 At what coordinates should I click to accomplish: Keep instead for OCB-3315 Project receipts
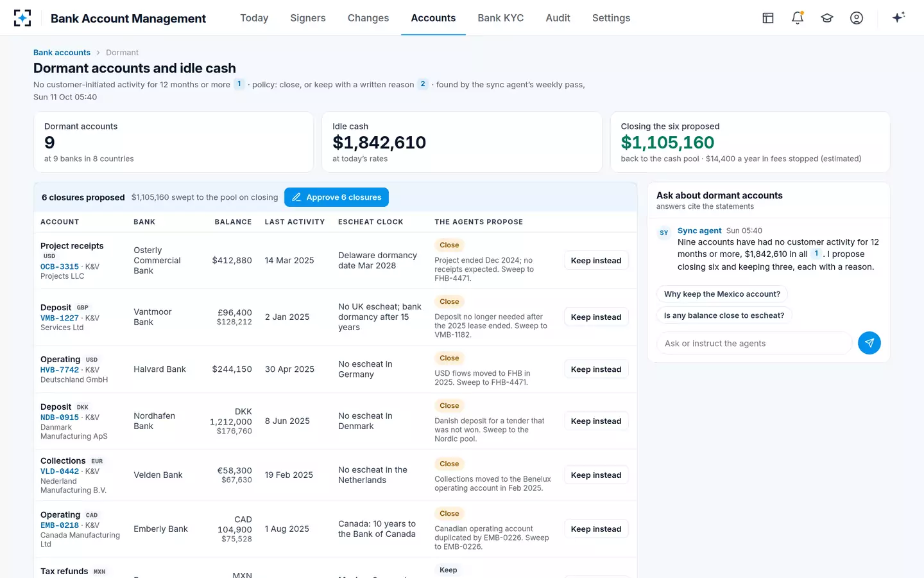(x=596, y=261)
